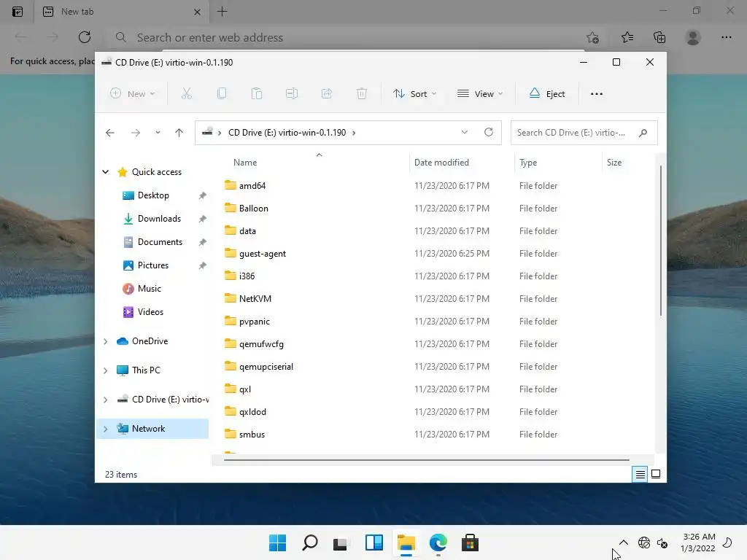
Task: Open address bar history dropdown
Action: pyautogui.click(x=465, y=133)
